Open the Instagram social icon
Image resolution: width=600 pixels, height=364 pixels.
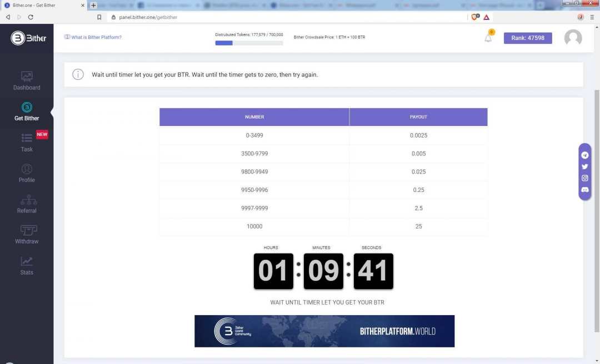(584, 178)
